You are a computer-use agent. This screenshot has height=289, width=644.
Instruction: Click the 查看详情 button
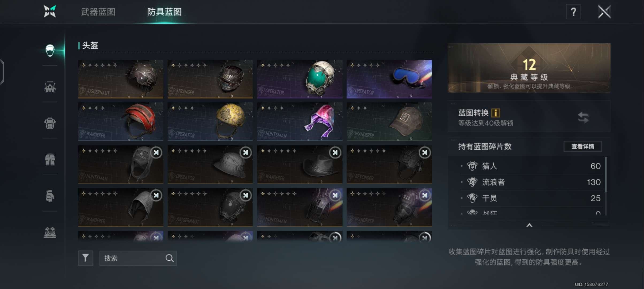pyautogui.click(x=583, y=146)
